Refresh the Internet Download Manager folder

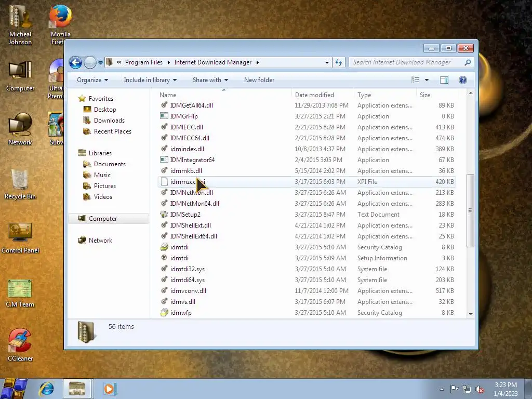[339, 62]
